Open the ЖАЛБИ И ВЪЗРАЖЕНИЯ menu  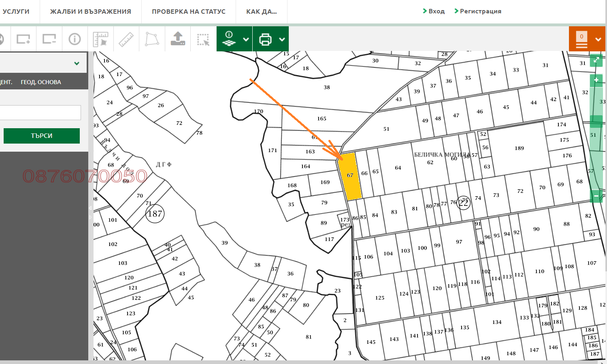91,12
